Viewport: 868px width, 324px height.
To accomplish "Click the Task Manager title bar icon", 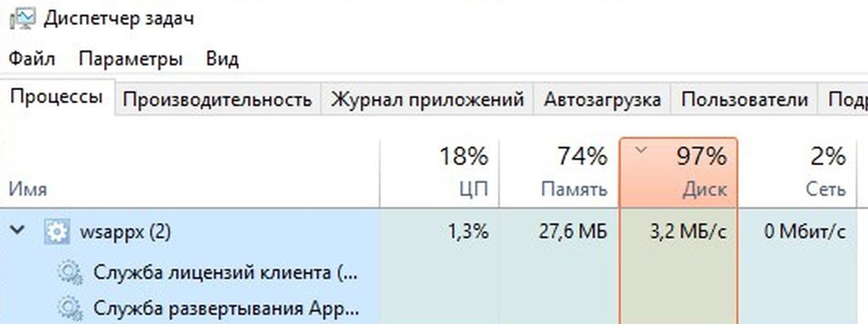I will [22, 19].
